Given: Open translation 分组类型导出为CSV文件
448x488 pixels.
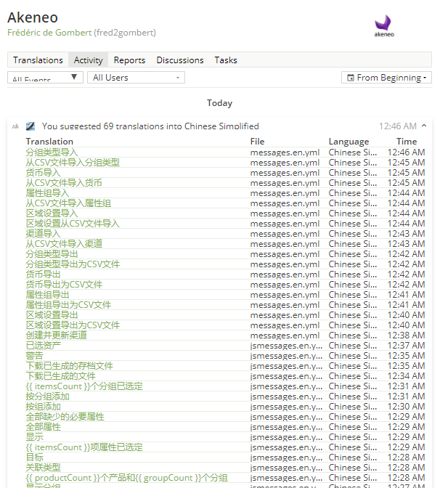Looking at the screenshot, I should [73, 264].
